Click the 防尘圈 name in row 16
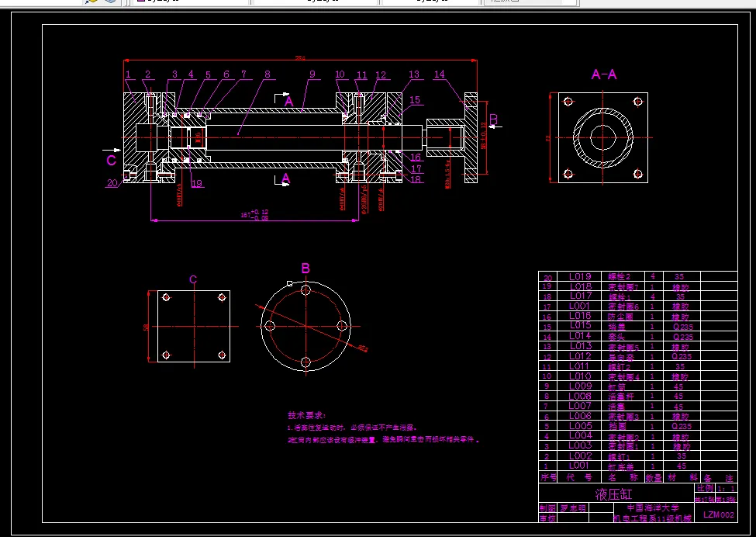This screenshot has width=756, height=537. click(620, 317)
